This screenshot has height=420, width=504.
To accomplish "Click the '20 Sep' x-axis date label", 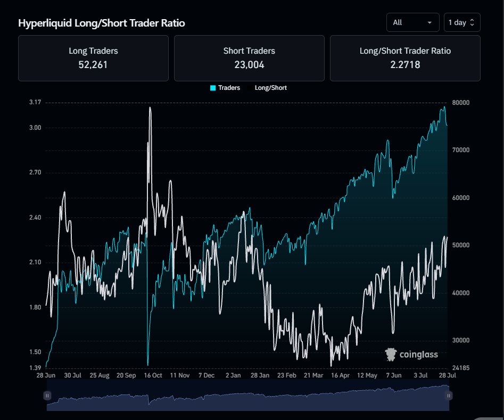I will click(126, 375).
